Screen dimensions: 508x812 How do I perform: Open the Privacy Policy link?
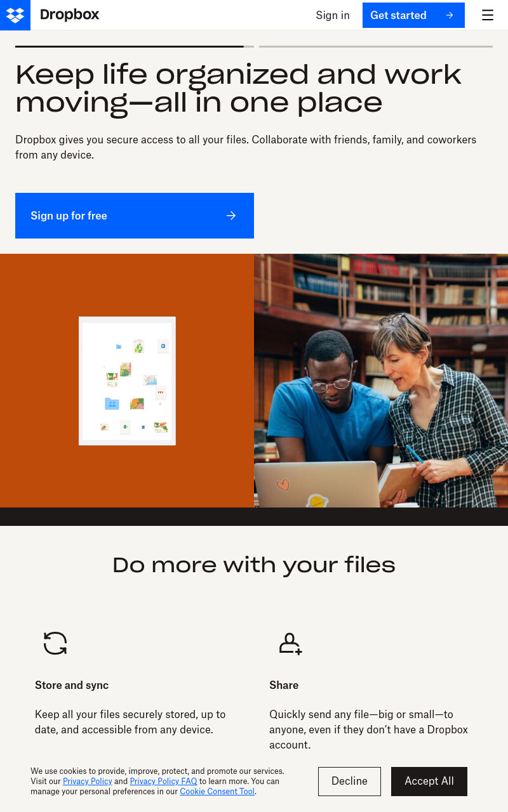click(x=88, y=782)
